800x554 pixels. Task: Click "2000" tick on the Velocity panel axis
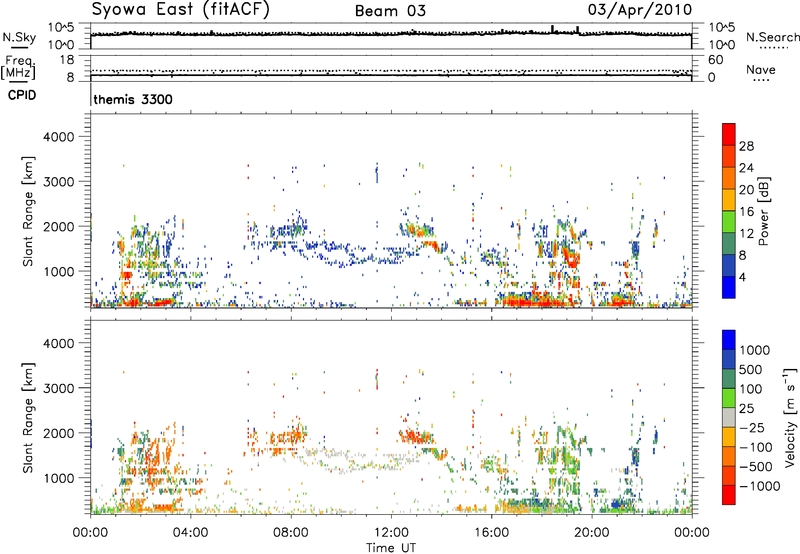coord(58,433)
